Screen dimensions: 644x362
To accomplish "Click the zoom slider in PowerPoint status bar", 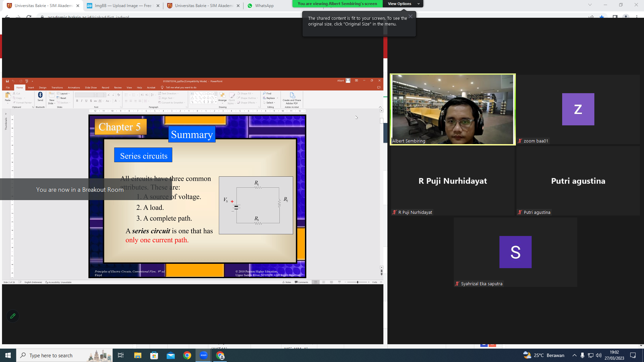I will point(357,282).
